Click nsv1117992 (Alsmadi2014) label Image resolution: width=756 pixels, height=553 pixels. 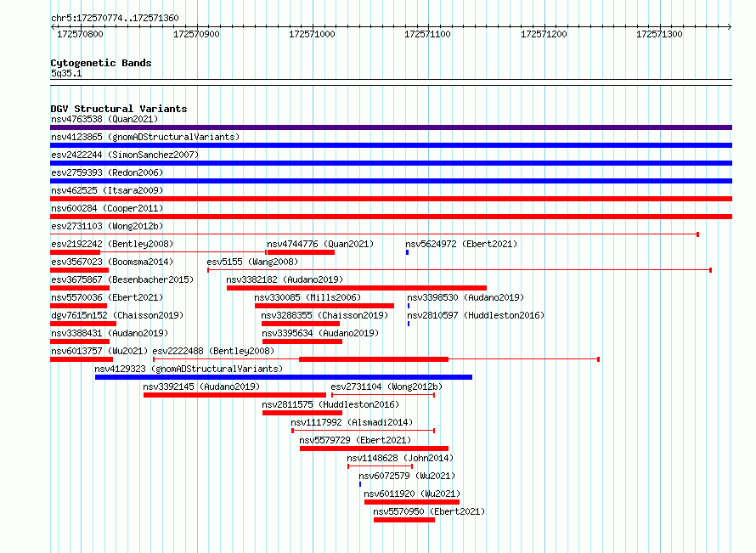pos(352,422)
